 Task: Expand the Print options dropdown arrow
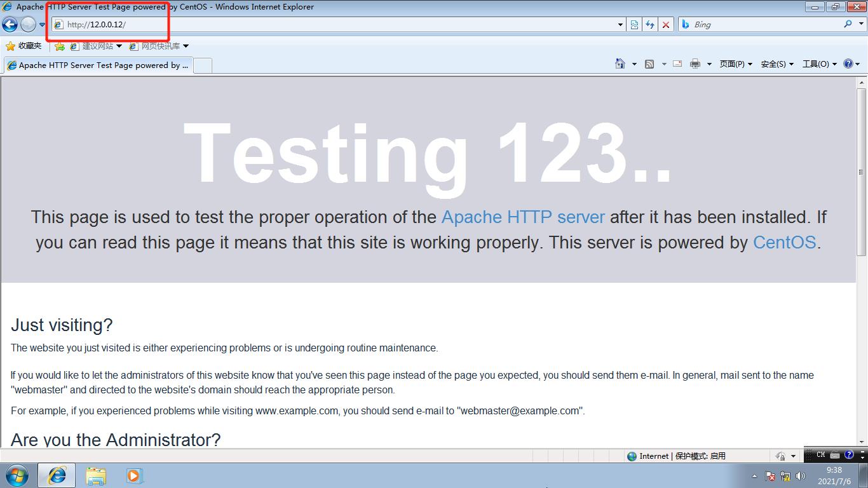coord(709,64)
